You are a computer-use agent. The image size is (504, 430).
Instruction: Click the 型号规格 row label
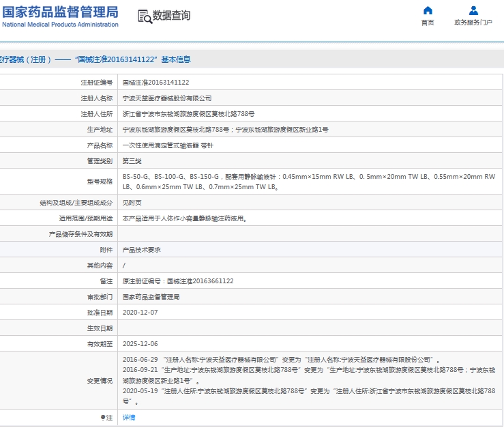click(x=100, y=182)
